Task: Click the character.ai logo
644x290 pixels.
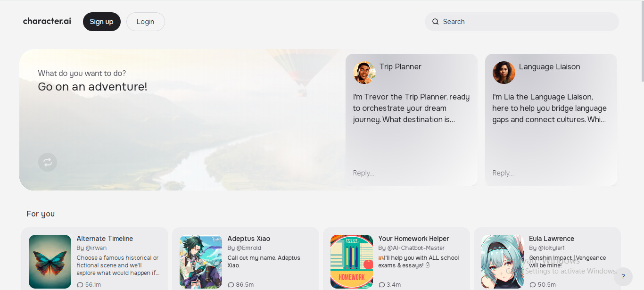Action: [x=47, y=21]
